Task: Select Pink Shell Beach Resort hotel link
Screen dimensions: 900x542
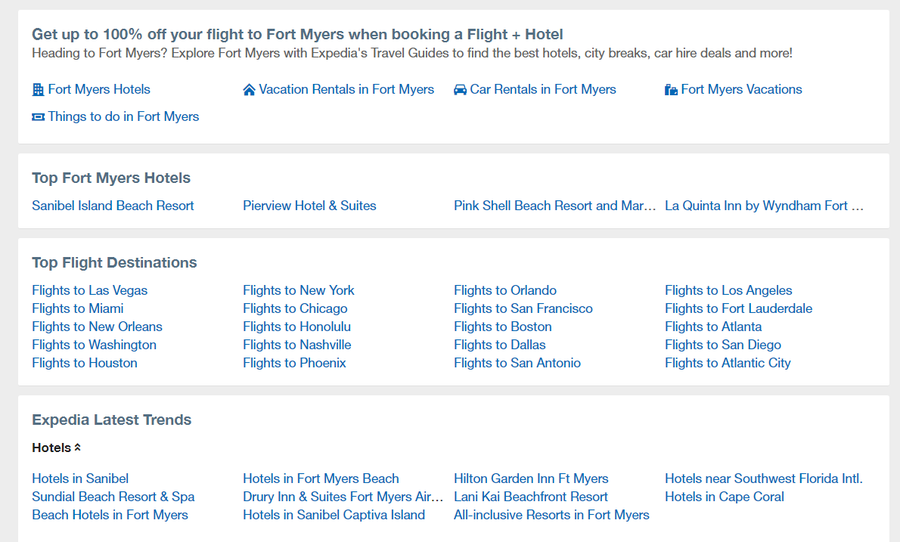Action: [x=554, y=206]
